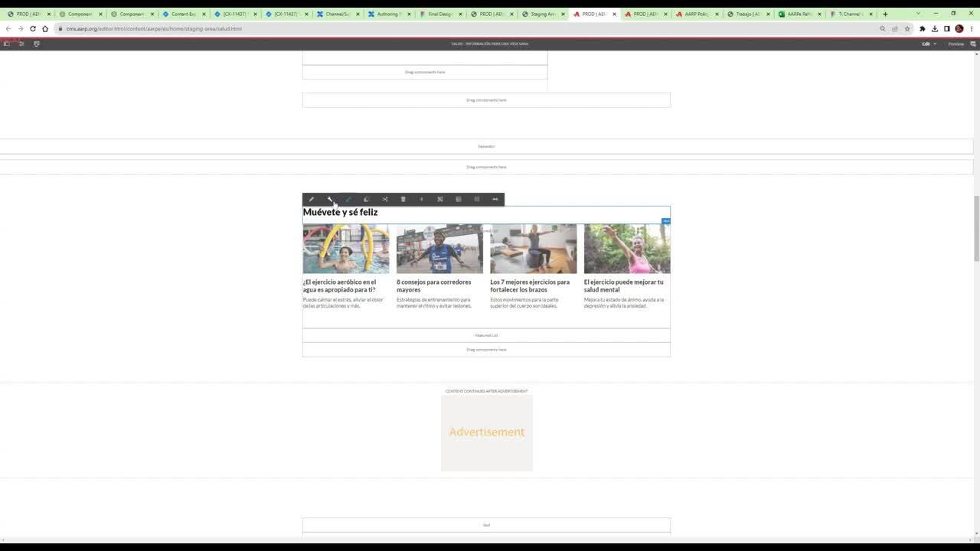The image size is (980, 551).
Task: Click the Group icon in component toolbar
Action: coord(440,199)
